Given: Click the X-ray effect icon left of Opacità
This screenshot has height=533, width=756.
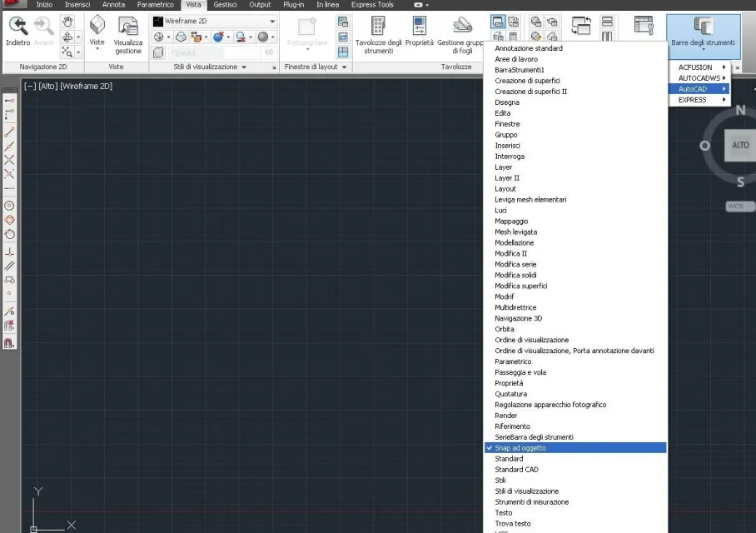Looking at the screenshot, I should [158, 52].
